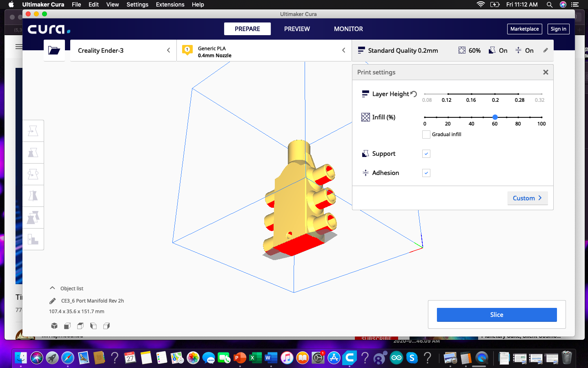Open the Settings menu
This screenshot has height=368, width=588.
click(x=137, y=4)
